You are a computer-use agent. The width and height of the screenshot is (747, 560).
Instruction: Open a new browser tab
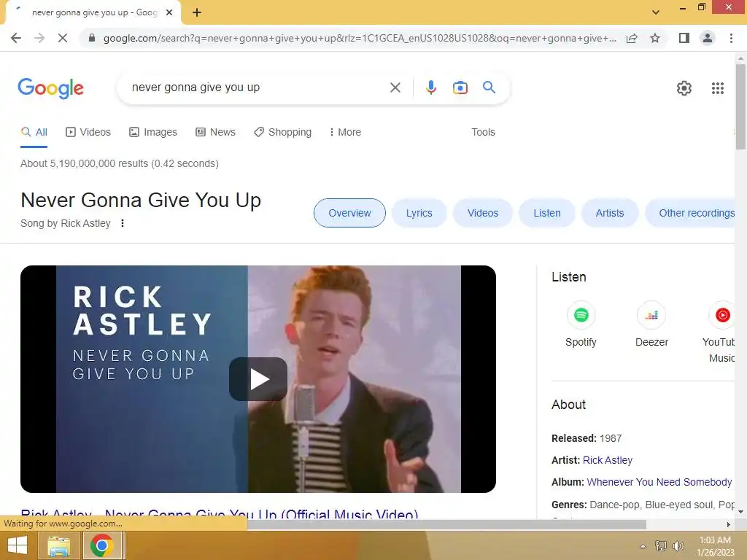[x=197, y=13]
